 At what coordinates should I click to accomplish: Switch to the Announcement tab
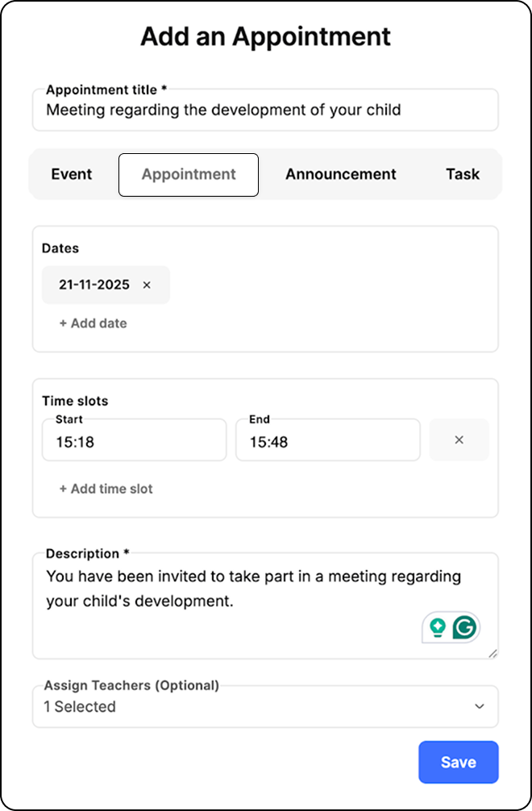coord(341,174)
